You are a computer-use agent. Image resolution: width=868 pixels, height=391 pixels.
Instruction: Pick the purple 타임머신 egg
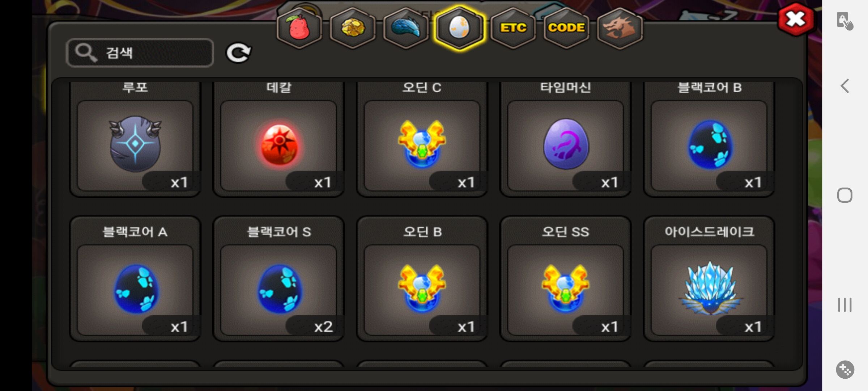(x=566, y=139)
